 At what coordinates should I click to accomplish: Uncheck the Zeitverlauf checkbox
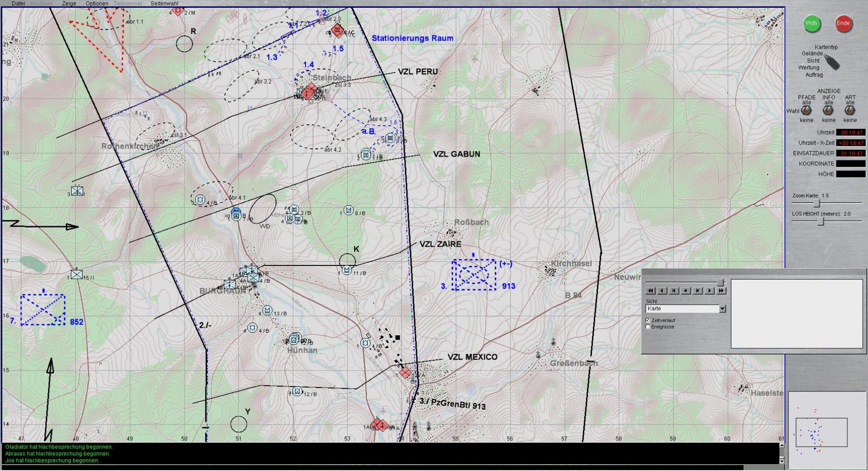coord(648,320)
